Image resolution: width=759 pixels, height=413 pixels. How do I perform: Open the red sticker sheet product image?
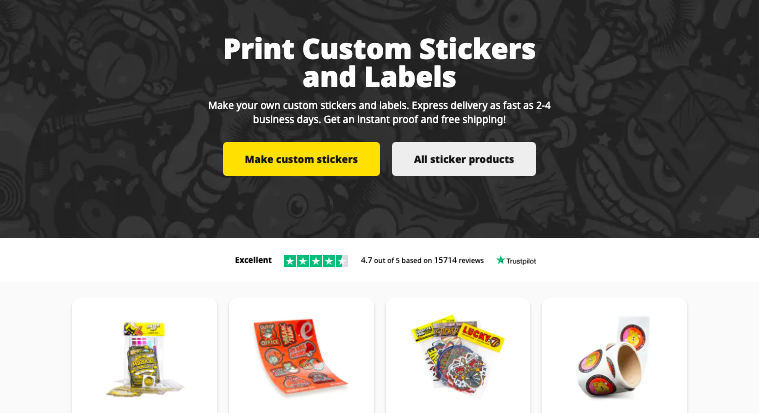301,356
